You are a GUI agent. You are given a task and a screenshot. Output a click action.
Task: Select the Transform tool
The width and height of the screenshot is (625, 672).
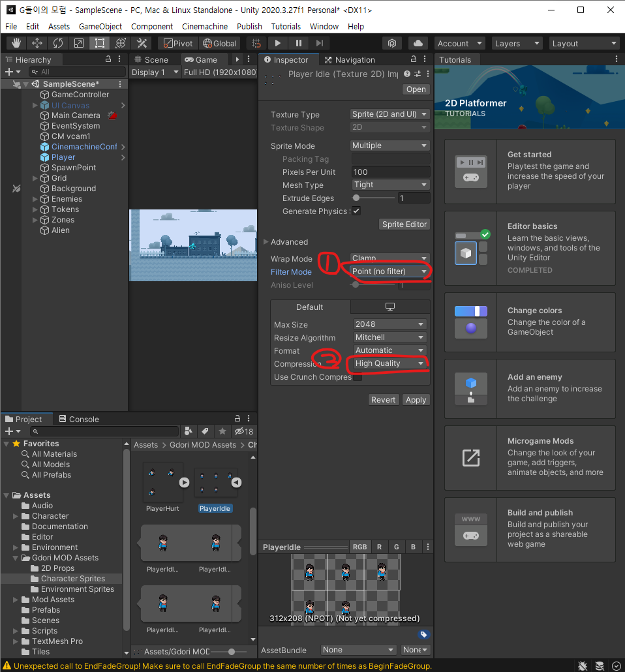click(x=121, y=43)
